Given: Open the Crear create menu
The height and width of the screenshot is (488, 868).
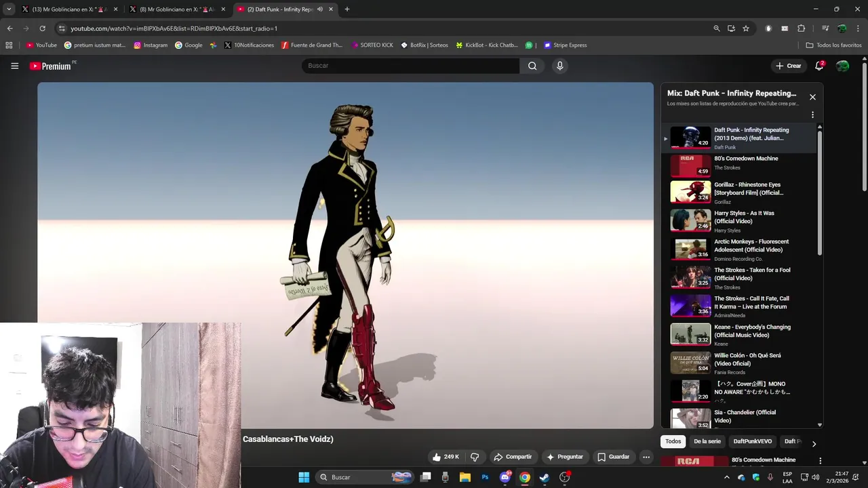Looking at the screenshot, I should point(789,66).
